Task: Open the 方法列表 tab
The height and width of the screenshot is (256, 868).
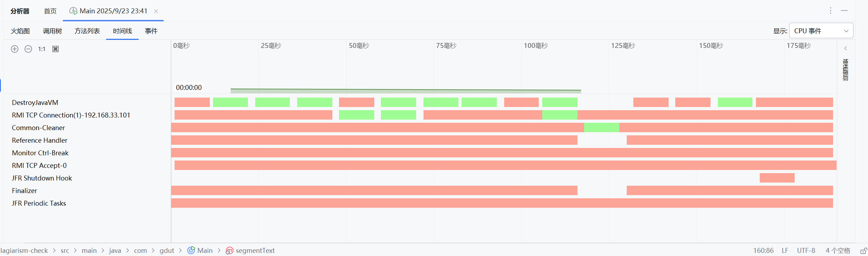Action: click(x=87, y=31)
